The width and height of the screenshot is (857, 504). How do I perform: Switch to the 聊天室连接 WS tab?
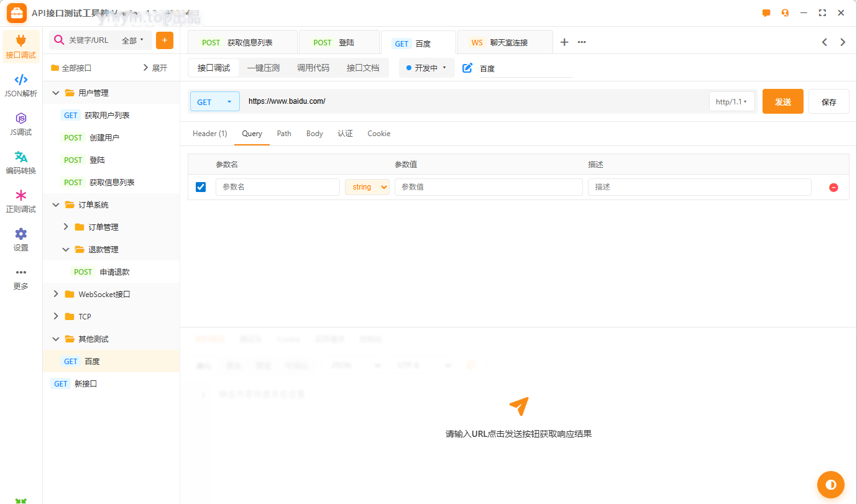click(505, 42)
